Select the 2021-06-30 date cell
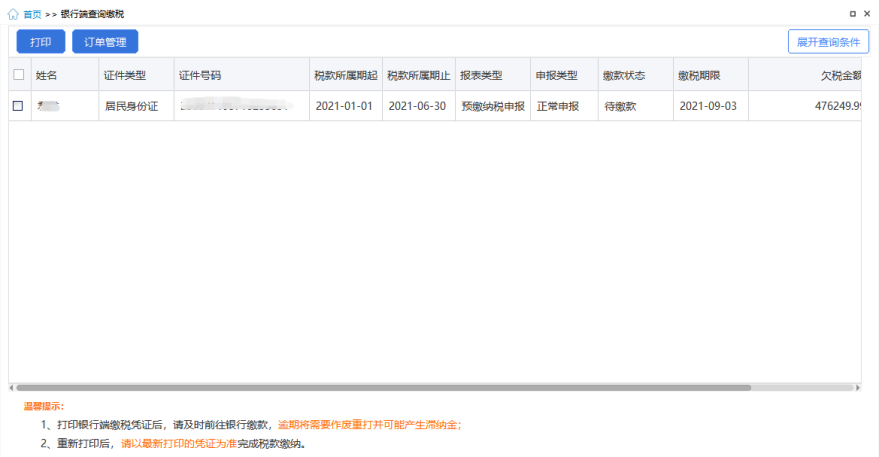The width and height of the screenshot is (879, 457). pos(417,106)
